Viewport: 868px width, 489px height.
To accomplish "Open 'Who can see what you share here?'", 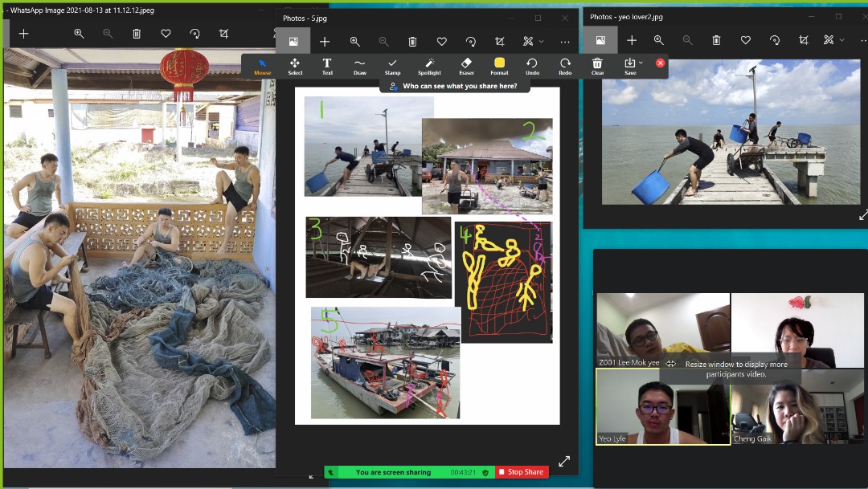I will point(454,86).
